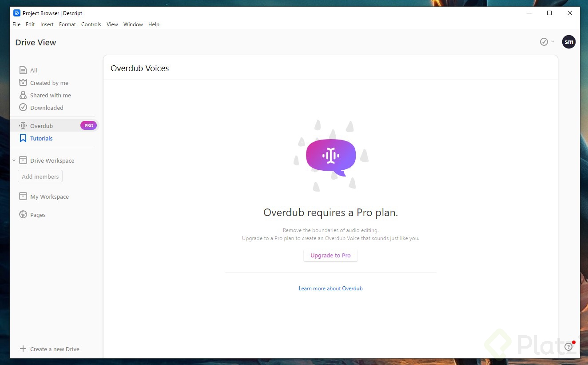Image resolution: width=588 pixels, height=365 pixels.
Task: Select the Shared with me person icon
Action: (23, 95)
